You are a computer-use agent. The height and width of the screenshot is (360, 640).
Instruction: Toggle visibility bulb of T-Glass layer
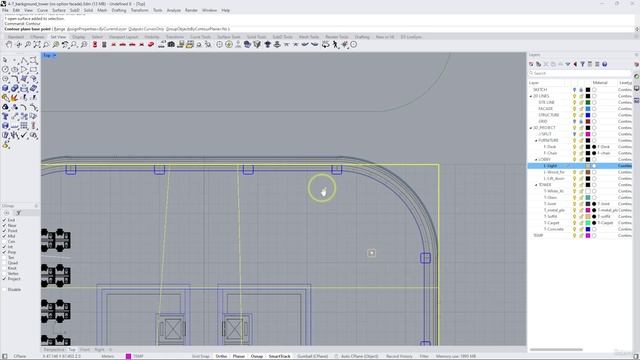(574, 198)
